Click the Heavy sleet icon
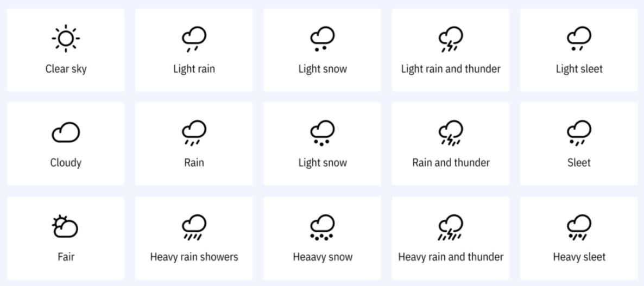Viewport: 644px width, 286px height. point(579,227)
